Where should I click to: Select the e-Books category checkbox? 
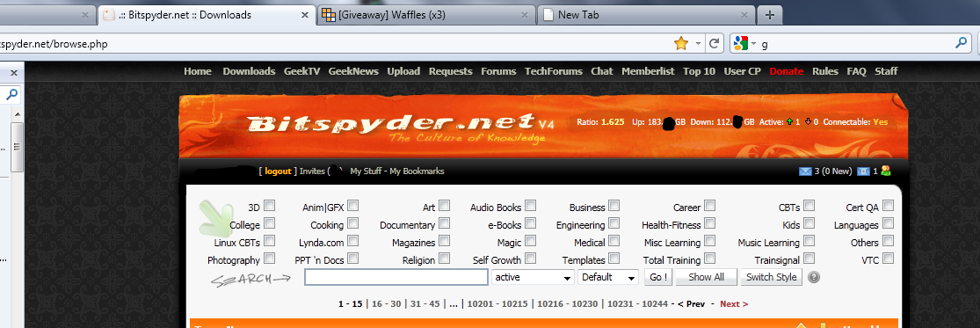pyautogui.click(x=530, y=223)
